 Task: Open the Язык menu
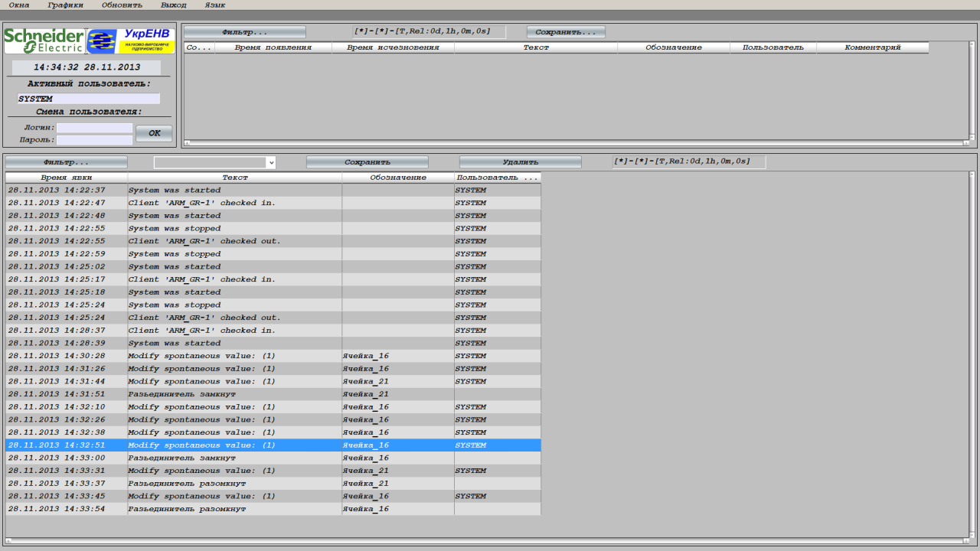pos(215,5)
